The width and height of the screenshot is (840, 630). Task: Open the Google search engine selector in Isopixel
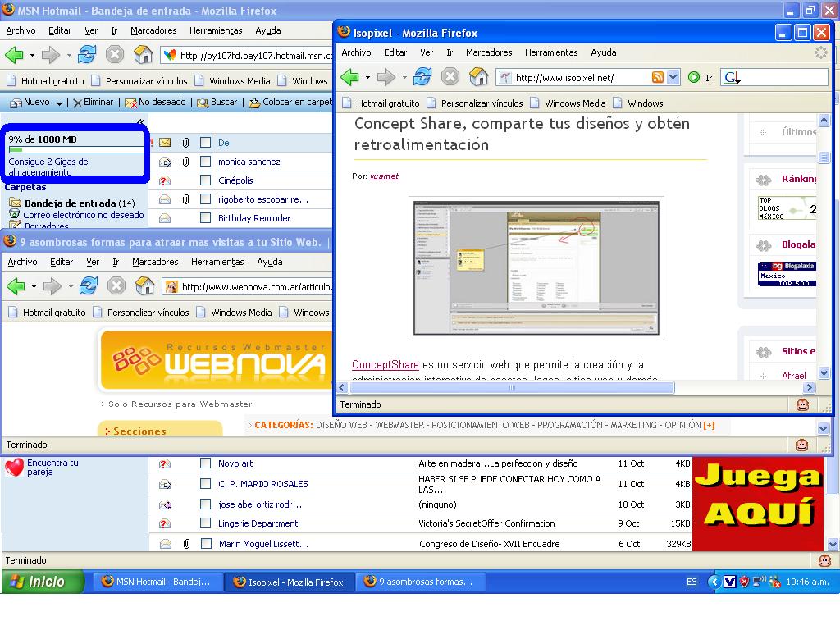(x=732, y=78)
